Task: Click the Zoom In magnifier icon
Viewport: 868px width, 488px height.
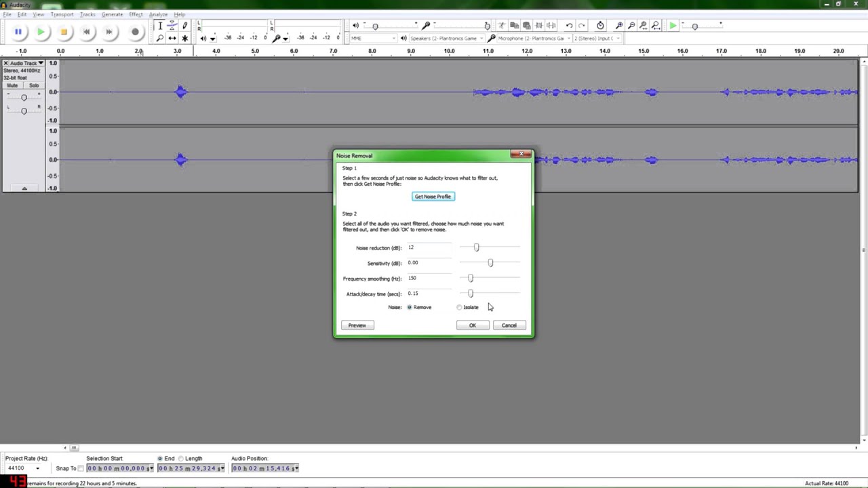Action: pos(618,26)
